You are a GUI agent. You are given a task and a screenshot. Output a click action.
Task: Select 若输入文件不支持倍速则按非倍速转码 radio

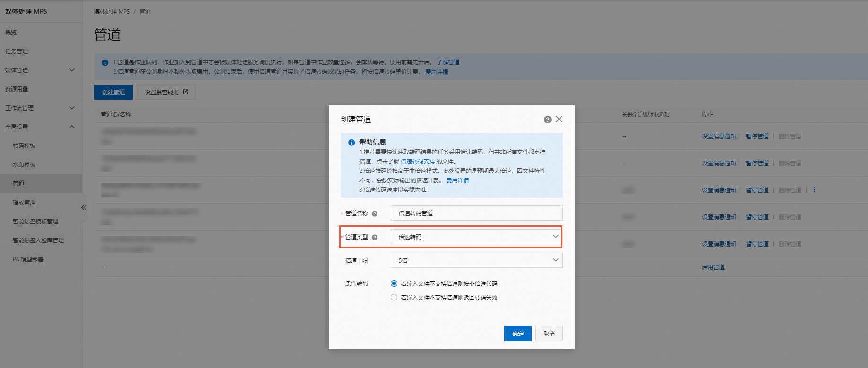click(394, 283)
